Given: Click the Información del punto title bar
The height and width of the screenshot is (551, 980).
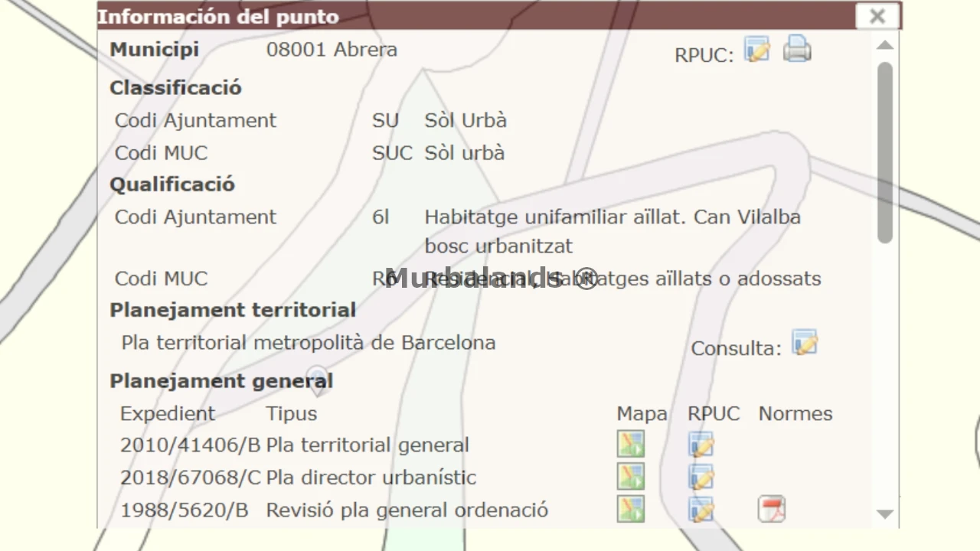Looking at the screenshot, I should [459, 16].
